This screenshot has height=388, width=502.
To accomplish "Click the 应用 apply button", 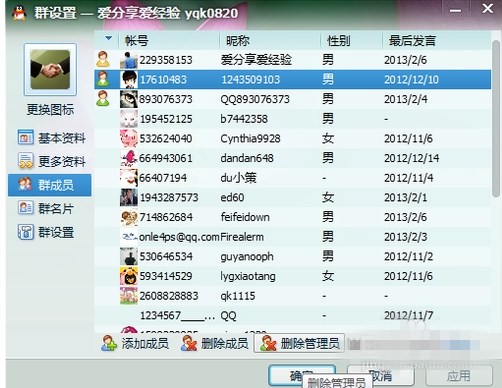I will [x=459, y=376].
